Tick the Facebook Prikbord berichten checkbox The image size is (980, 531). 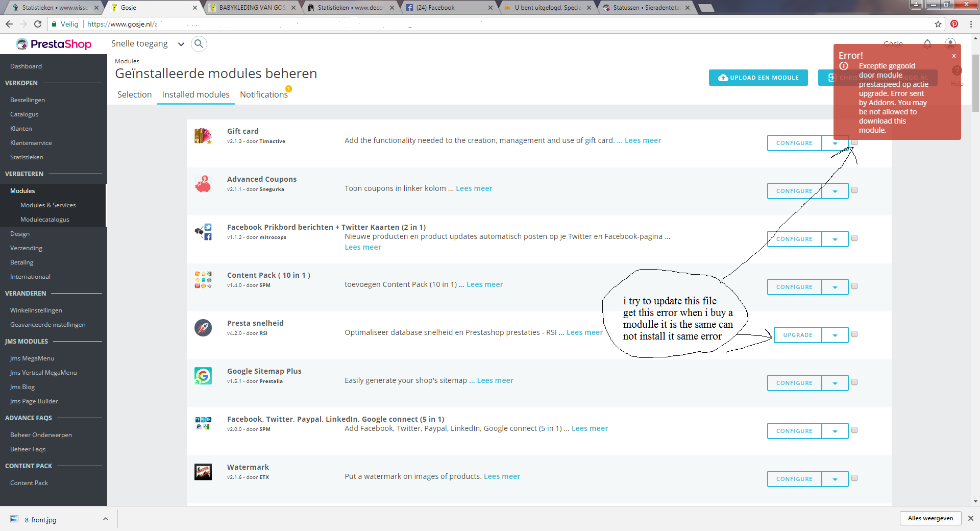click(854, 238)
